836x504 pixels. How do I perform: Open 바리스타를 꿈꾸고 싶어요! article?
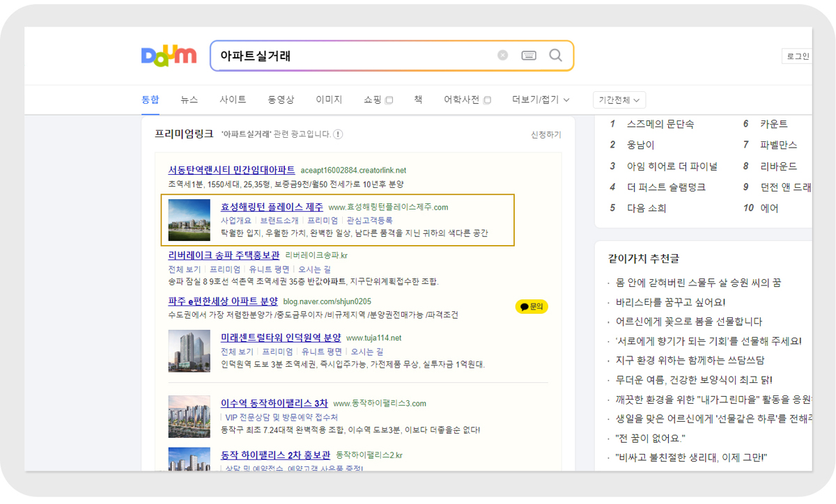point(671,302)
